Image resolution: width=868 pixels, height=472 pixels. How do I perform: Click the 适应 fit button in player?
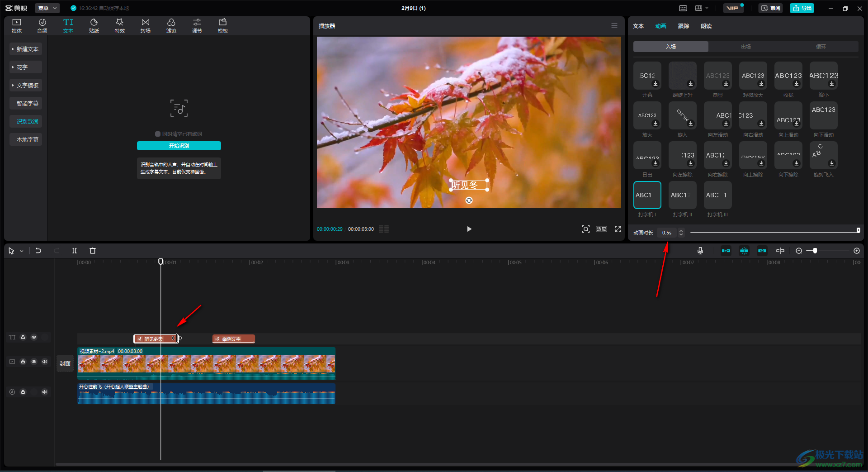pos(601,229)
